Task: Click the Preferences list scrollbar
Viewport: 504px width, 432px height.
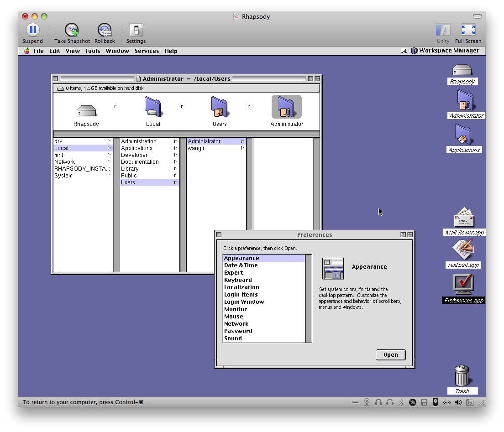Action: tap(309, 298)
